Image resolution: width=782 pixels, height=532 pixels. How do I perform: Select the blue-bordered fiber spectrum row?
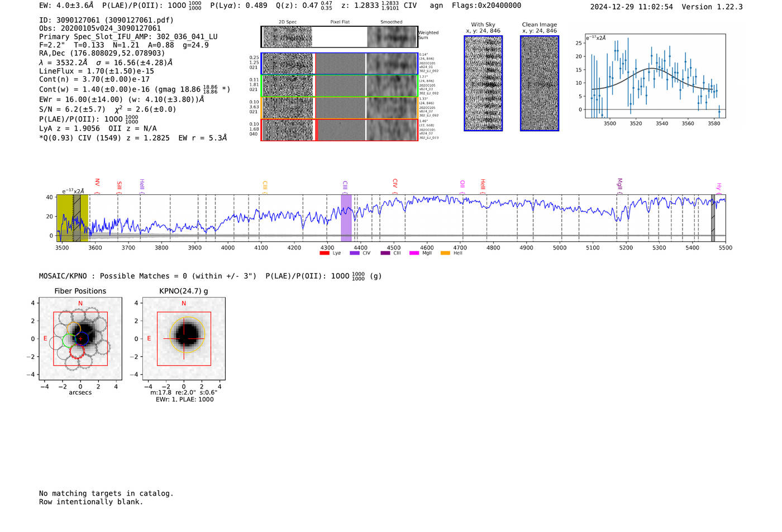[339, 64]
